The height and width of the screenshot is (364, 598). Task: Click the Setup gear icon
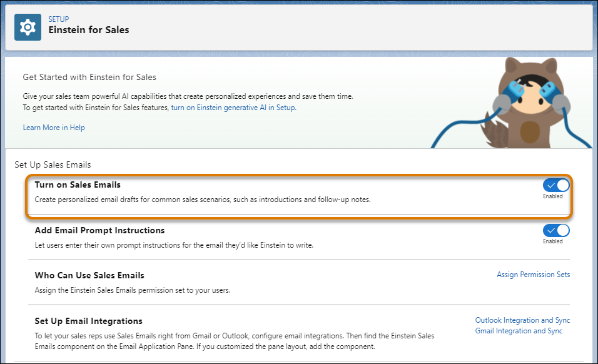click(x=28, y=27)
